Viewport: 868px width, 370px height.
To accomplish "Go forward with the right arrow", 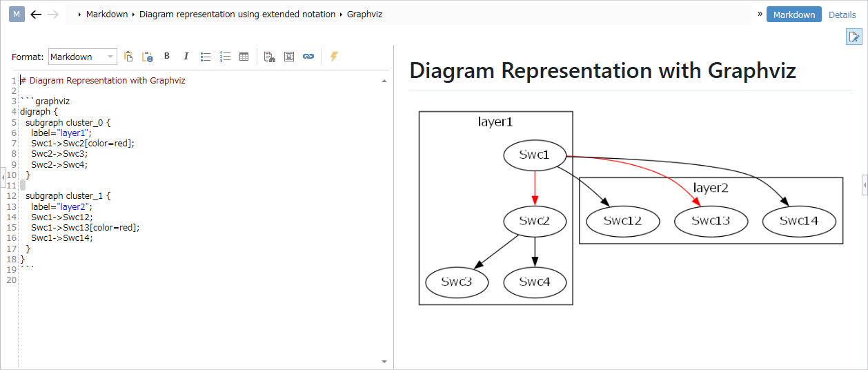I will click(x=53, y=14).
